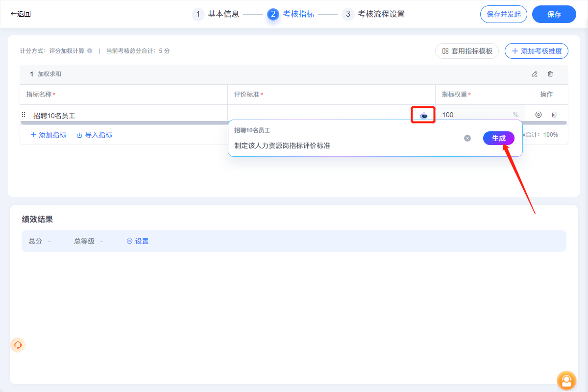This screenshot has width=588, height=392.
Task: Click the orange customer service icon bottom right
Action: coord(566,381)
